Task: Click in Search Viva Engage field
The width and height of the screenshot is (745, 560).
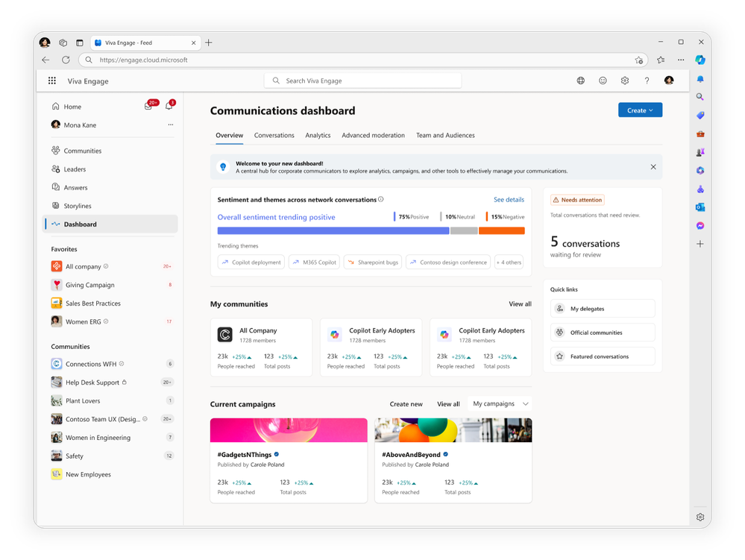Action: 362,81
